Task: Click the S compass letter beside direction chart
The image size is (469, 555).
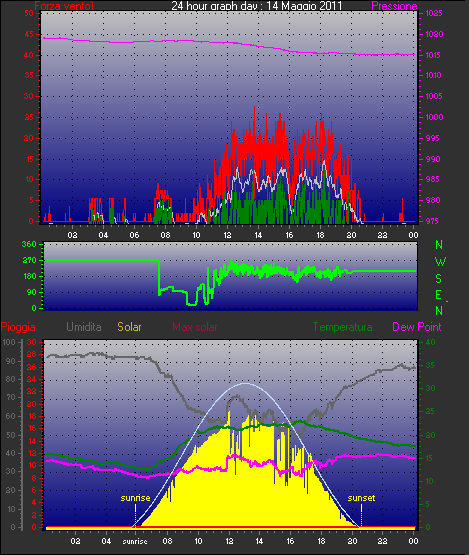Action: point(439,279)
